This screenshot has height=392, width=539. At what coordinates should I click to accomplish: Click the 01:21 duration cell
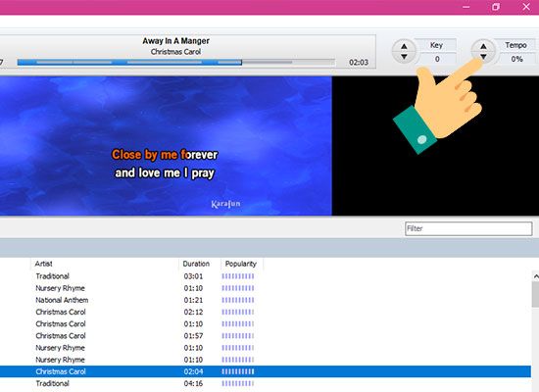(x=193, y=300)
